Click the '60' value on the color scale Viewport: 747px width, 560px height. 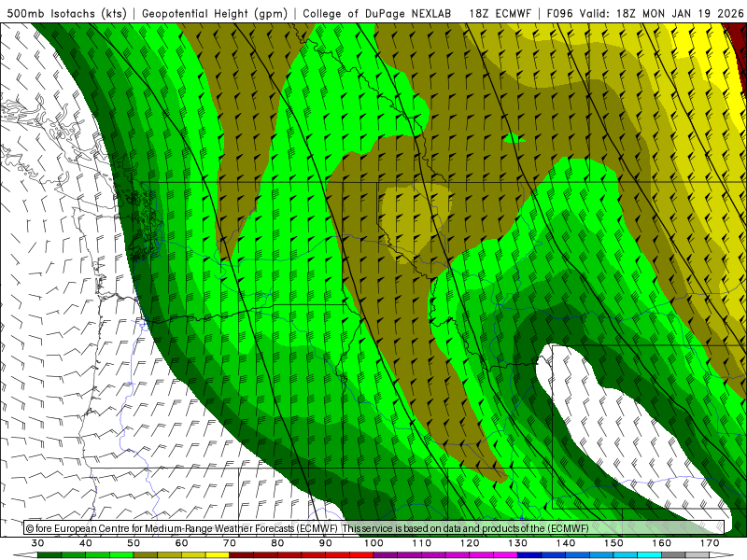click(181, 543)
